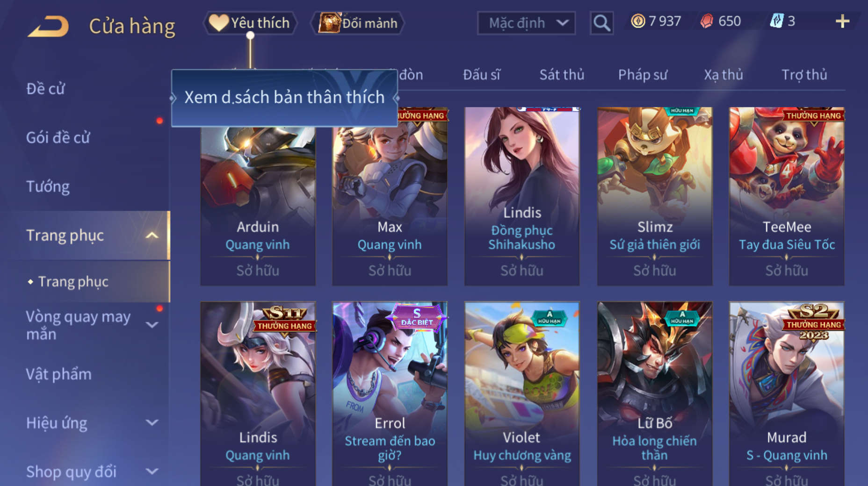
Task: Open Tướng in the sidebar
Action: pos(48,186)
